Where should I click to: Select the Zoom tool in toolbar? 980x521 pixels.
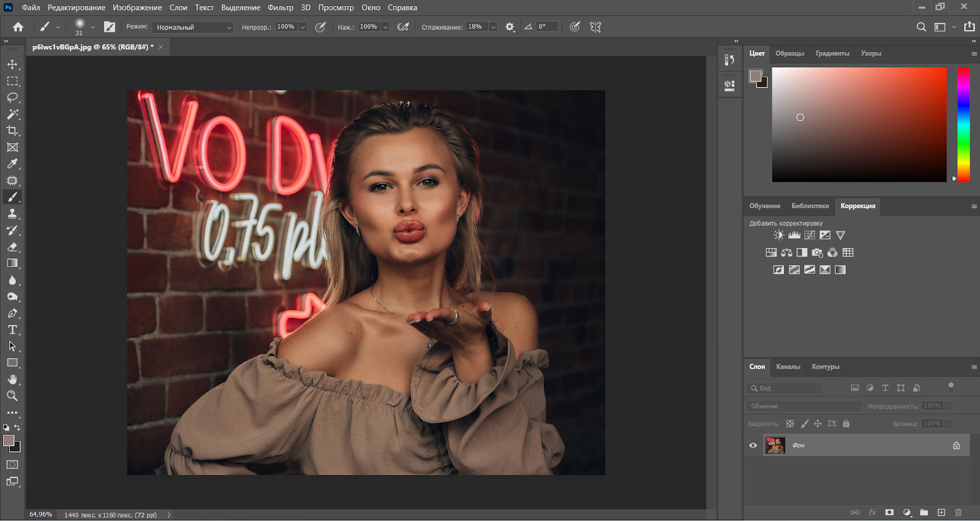click(12, 395)
